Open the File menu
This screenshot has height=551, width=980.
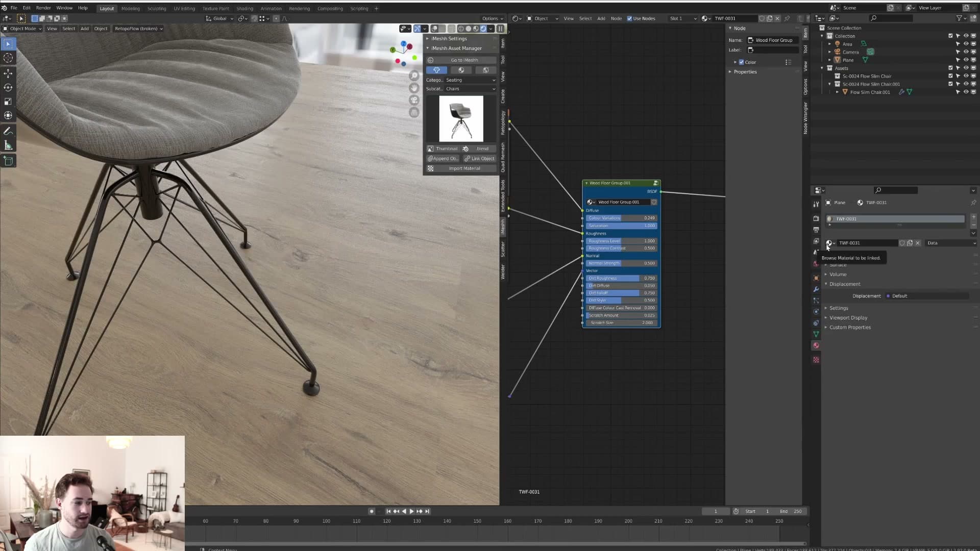click(x=14, y=8)
